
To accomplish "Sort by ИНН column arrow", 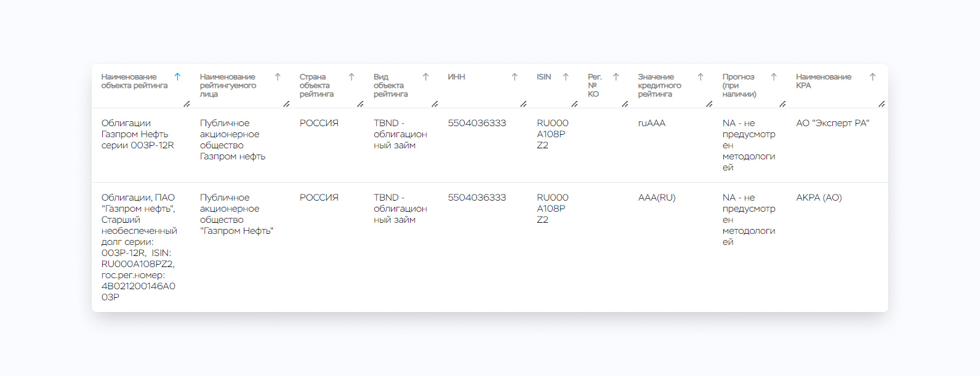I will [515, 77].
